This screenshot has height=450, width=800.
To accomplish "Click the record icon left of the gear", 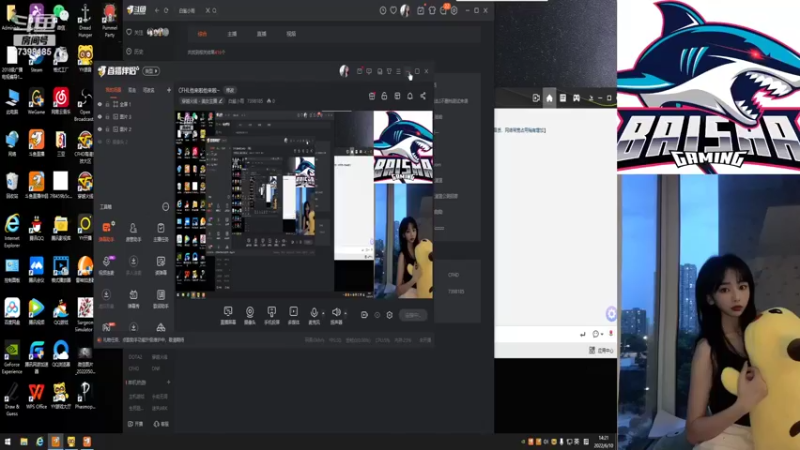I will (x=364, y=315).
